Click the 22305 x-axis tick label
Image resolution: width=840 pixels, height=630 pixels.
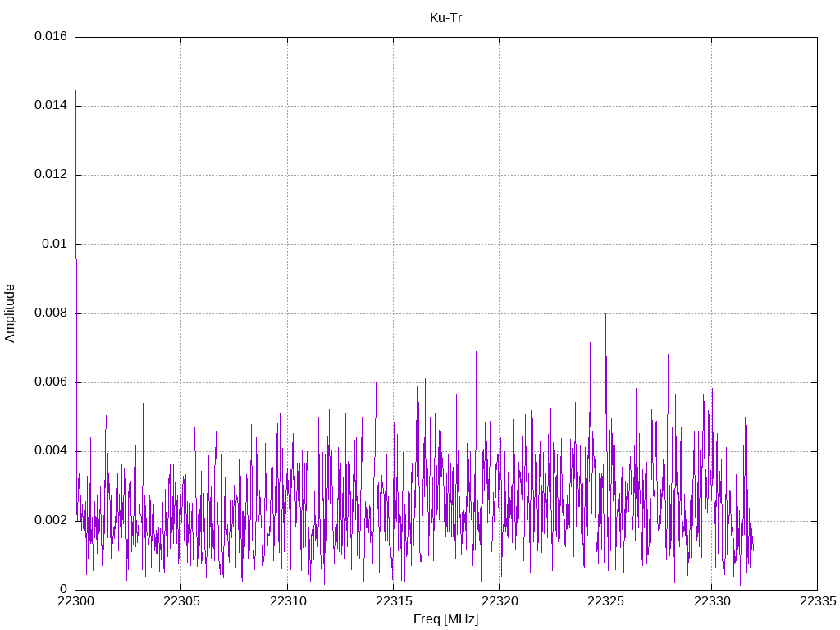click(180, 603)
